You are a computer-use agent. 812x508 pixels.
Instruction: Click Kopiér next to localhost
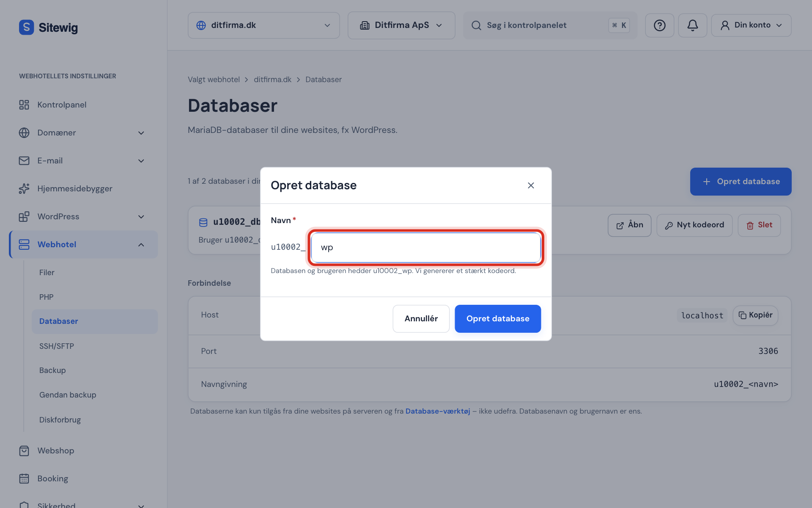[x=755, y=315]
